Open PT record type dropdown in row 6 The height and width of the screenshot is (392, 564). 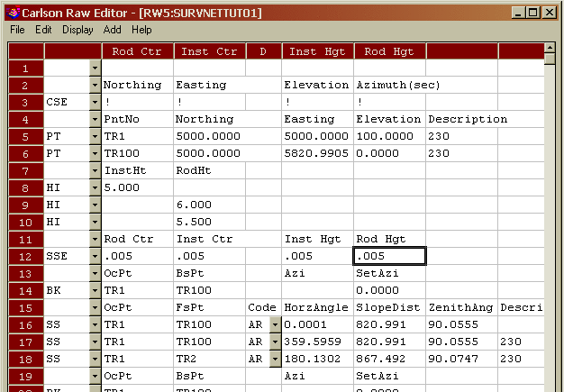[x=95, y=153]
